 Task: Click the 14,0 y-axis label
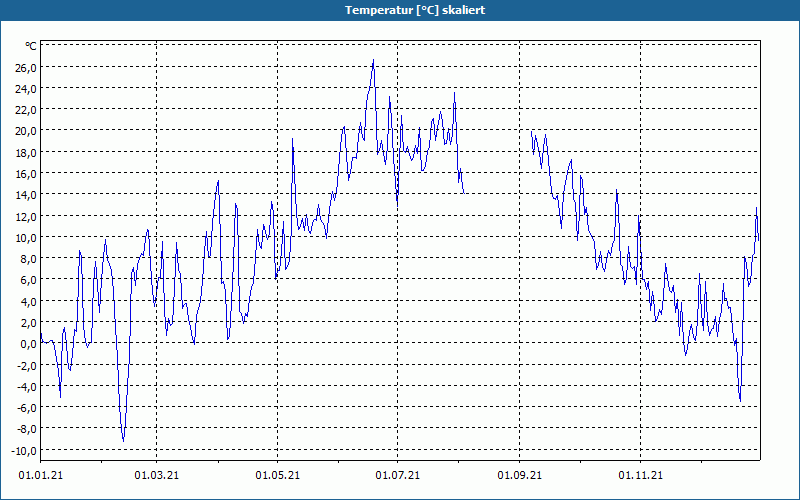26,195
